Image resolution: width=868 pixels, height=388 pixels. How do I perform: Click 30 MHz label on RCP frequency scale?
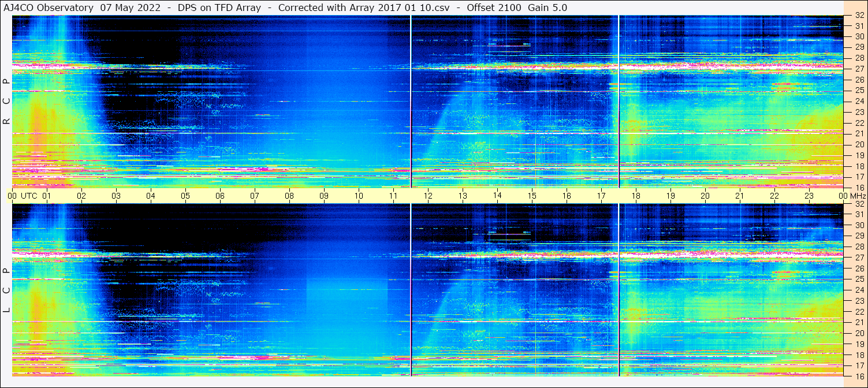click(x=859, y=36)
